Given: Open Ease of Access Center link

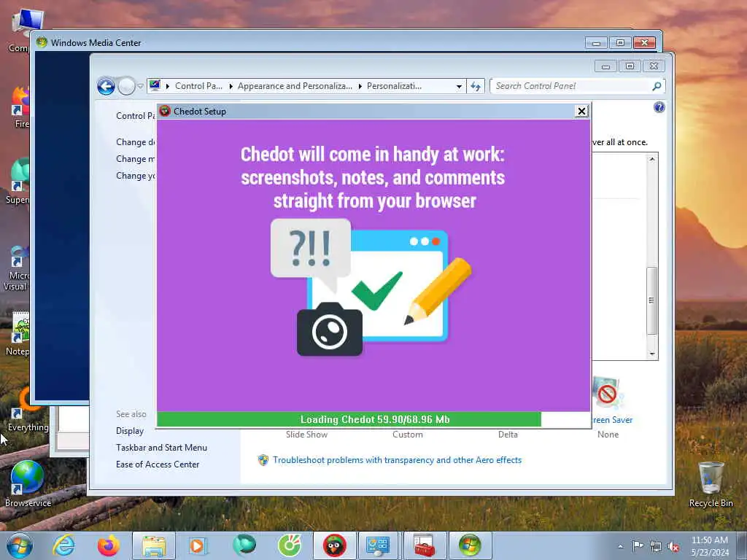Looking at the screenshot, I should (158, 464).
